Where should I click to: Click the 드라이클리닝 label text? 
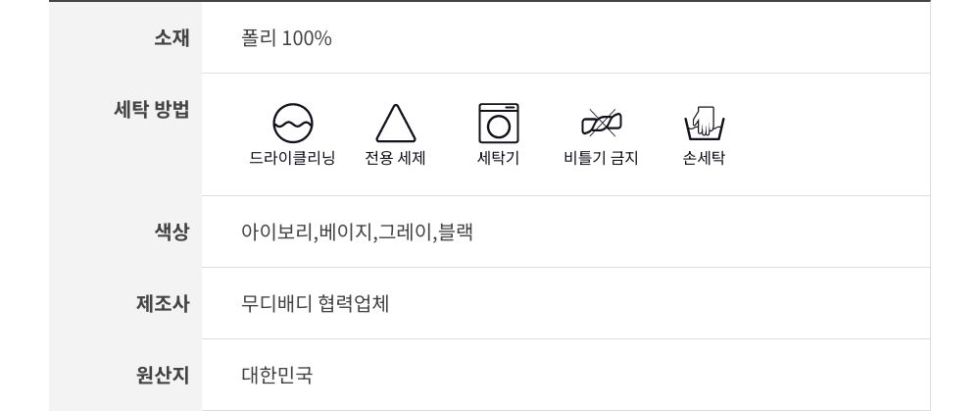292,158
